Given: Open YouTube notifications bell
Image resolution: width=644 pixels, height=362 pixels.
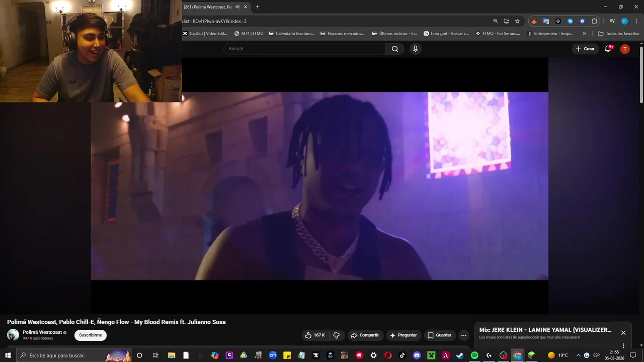Looking at the screenshot, I should tap(608, 49).
